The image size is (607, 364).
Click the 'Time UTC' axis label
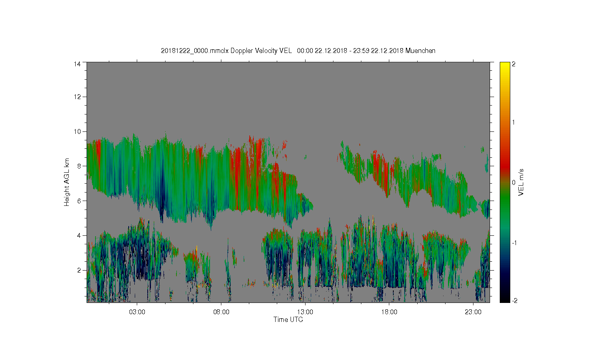coord(288,320)
